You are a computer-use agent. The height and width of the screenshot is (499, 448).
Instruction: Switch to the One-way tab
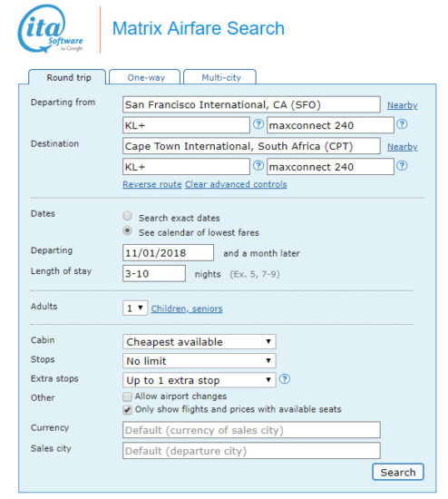click(x=145, y=77)
